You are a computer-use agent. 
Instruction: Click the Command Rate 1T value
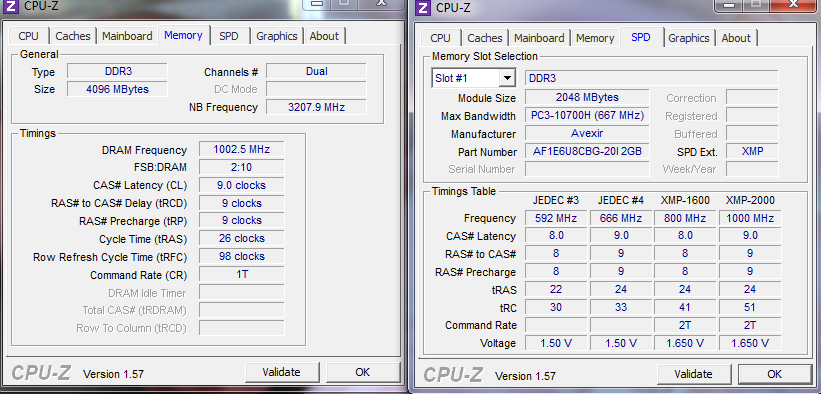click(x=241, y=274)
